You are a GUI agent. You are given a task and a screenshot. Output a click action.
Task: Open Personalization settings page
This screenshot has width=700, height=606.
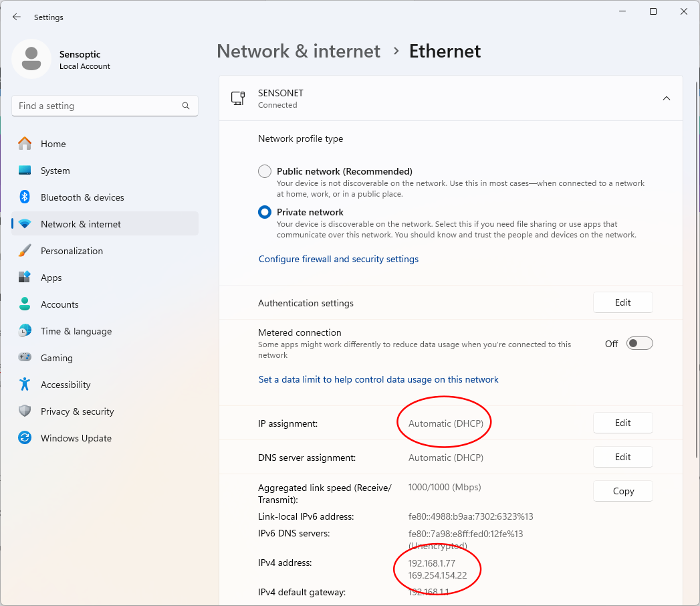pos(105,251)
